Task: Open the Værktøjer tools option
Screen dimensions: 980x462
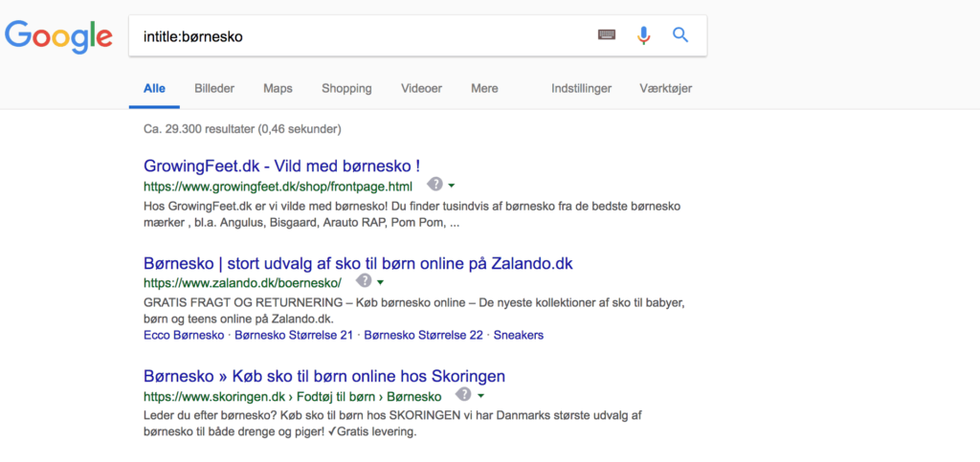Action: [665, 88]
